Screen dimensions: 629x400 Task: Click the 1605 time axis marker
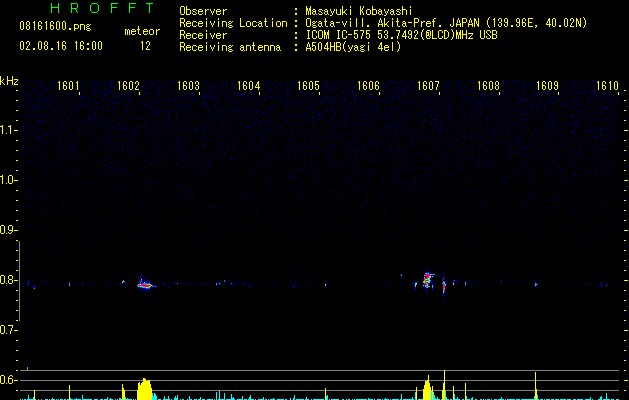(x=308, y=86)
